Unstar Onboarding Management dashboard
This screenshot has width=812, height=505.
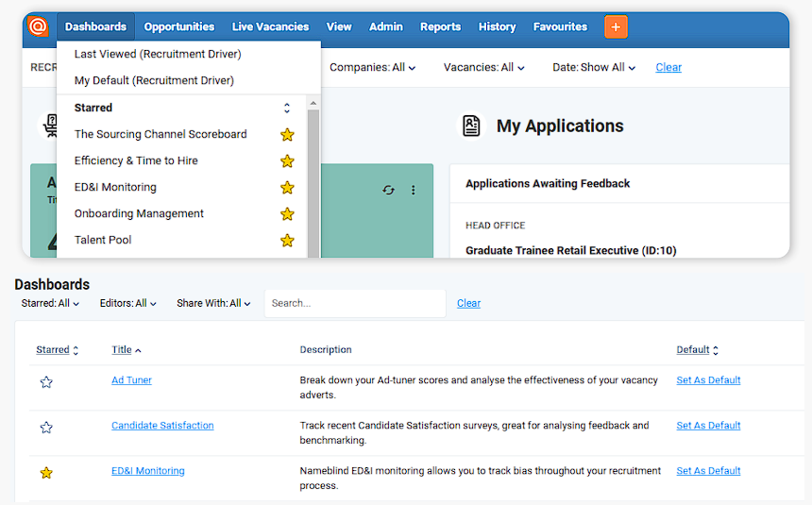(287, 214)
